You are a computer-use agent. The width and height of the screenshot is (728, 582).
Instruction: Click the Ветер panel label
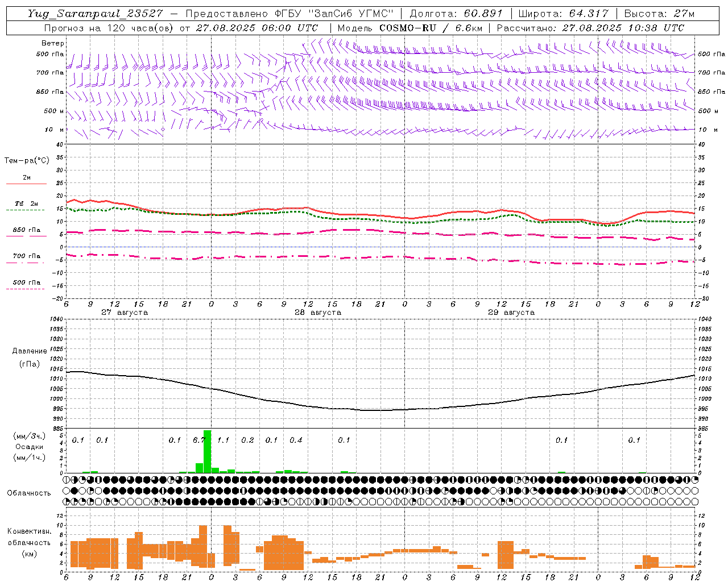tap(53, 43)
